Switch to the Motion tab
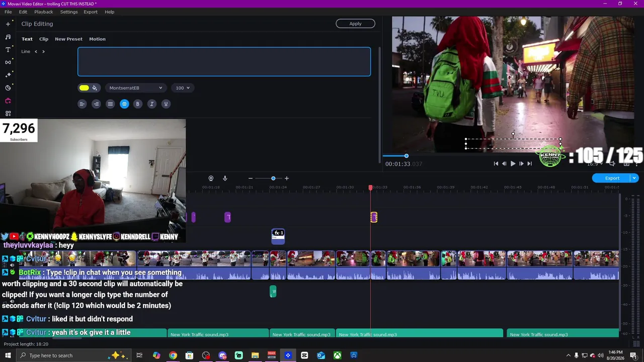This screenshot has height=362, width=644. 98,39
